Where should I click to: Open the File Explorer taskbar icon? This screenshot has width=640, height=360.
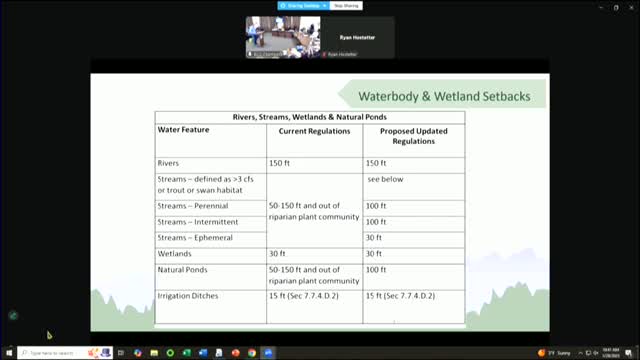tap(154, 353)
